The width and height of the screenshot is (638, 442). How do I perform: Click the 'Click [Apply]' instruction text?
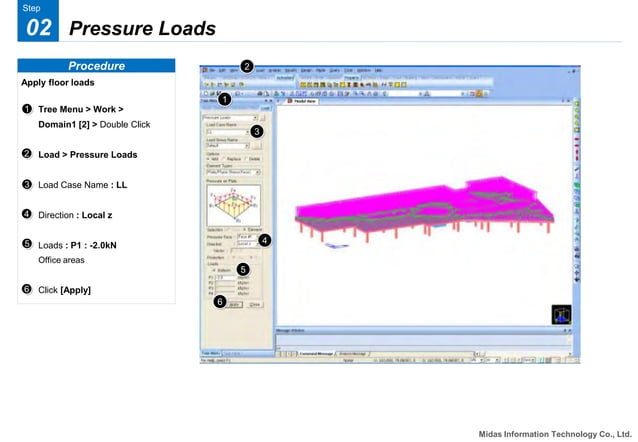64,290
